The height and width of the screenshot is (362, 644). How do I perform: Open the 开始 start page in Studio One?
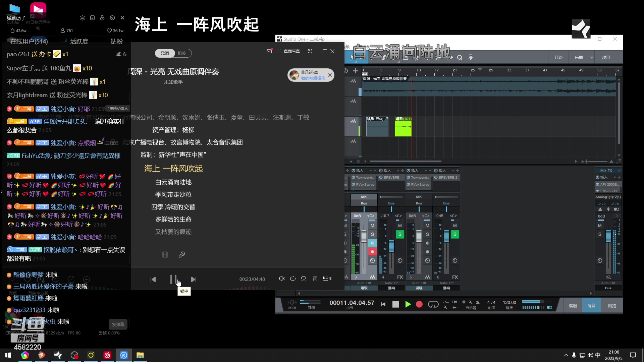click(558, 57)
